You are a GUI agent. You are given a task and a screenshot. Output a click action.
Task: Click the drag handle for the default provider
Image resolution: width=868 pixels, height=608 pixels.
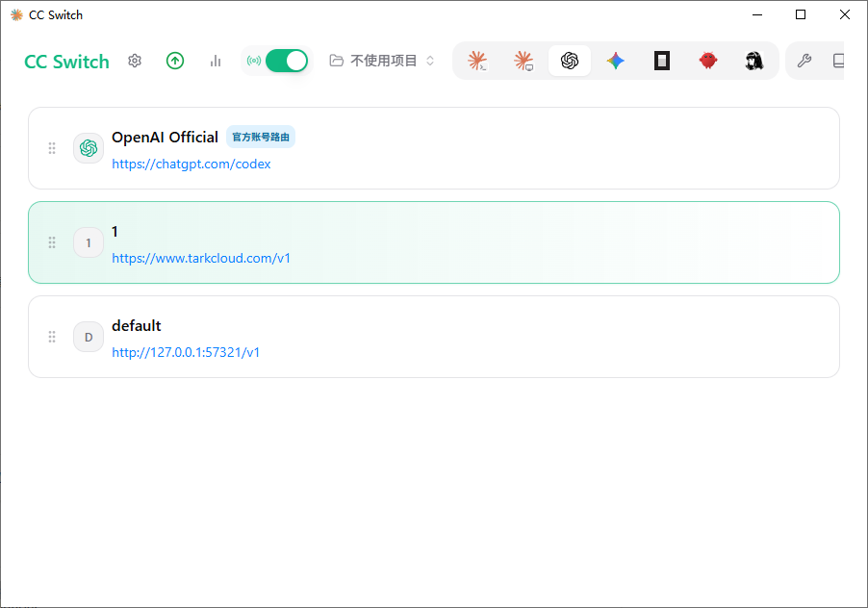52,337
